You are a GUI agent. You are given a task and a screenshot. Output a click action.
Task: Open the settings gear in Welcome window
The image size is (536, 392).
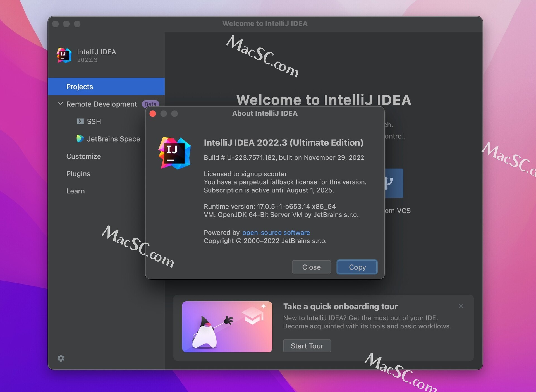61,358
